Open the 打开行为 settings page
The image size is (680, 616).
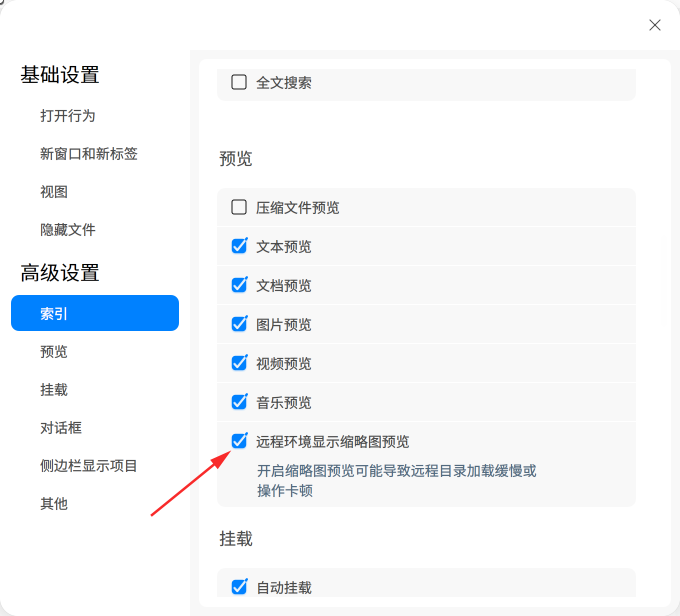coord(67,116)
